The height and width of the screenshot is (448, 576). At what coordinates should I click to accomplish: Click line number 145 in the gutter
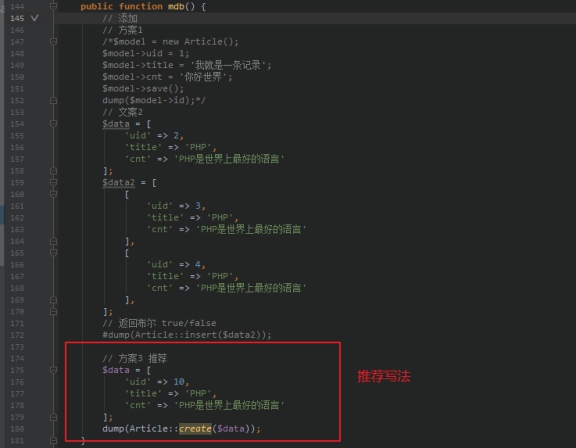pos(17,18)
